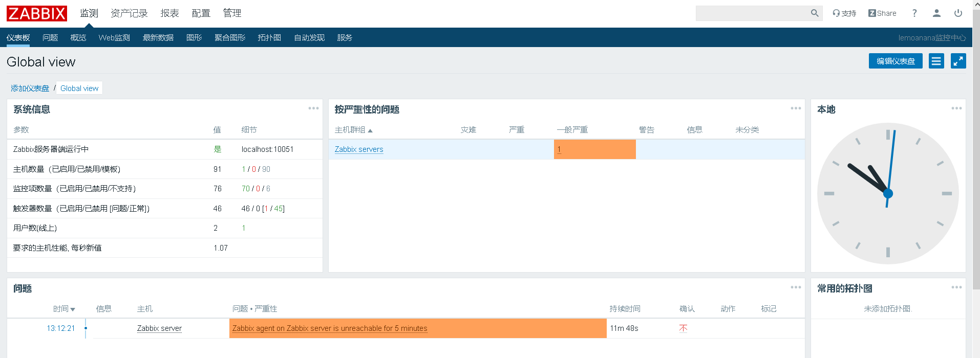
Task: Open the 问题 widget options menu
Action: 796,287
